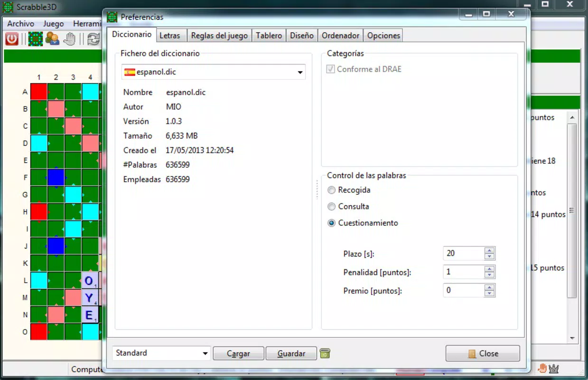Image resolution: width=588 pixels, height=380 pixels.
Task: Click the pink square at board cell B2
Action: coord(56,109)
